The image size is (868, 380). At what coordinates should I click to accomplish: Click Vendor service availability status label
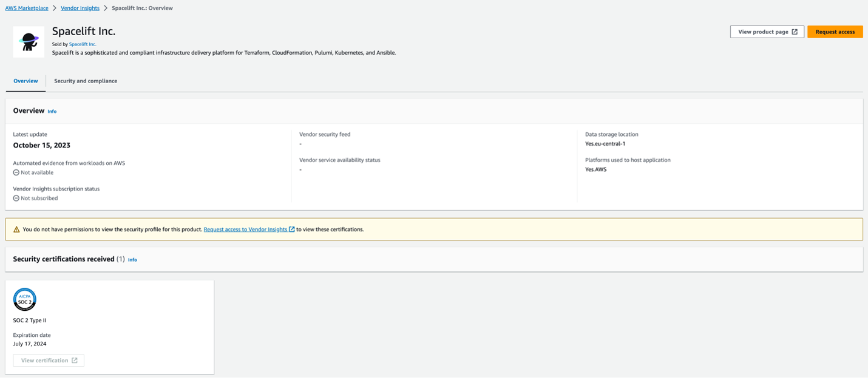click(x=340, y=160)
